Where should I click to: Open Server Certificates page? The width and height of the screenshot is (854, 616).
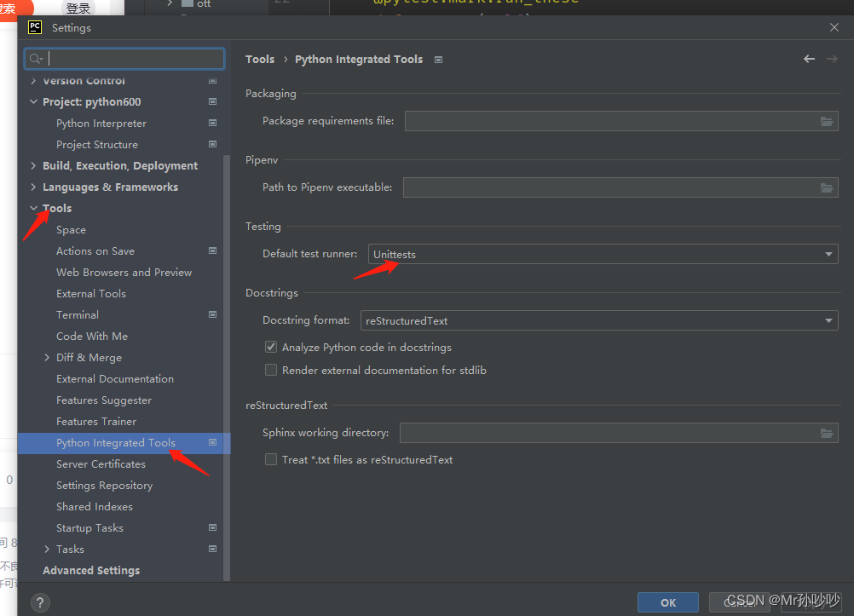coord(101,464)
